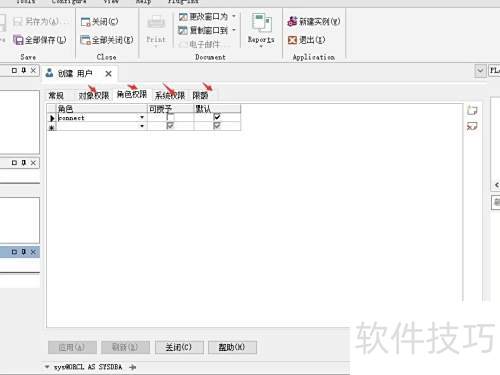Close the 创建 用户 tab

pyautogui.click(x=108, y=74)
